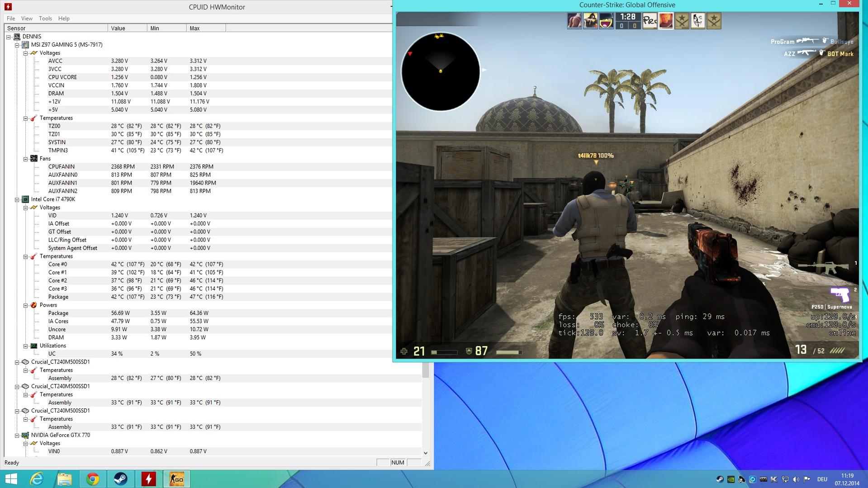The image size is (868, 488).
Task: Open Internet Explorer from the taskbar
Action: pos(37,479)
